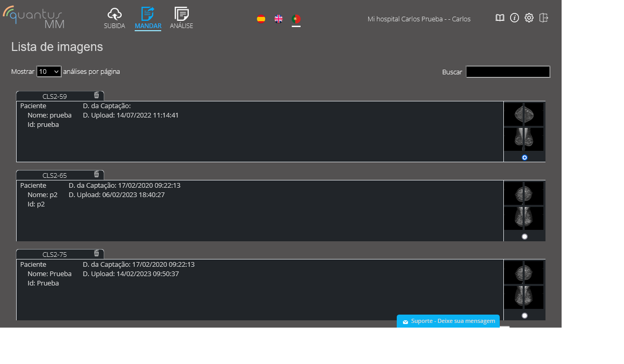This screenshot has height=364, width=624.
Task: Click Suporte - Deixe sua mensagem button
Action: [448, 321]
